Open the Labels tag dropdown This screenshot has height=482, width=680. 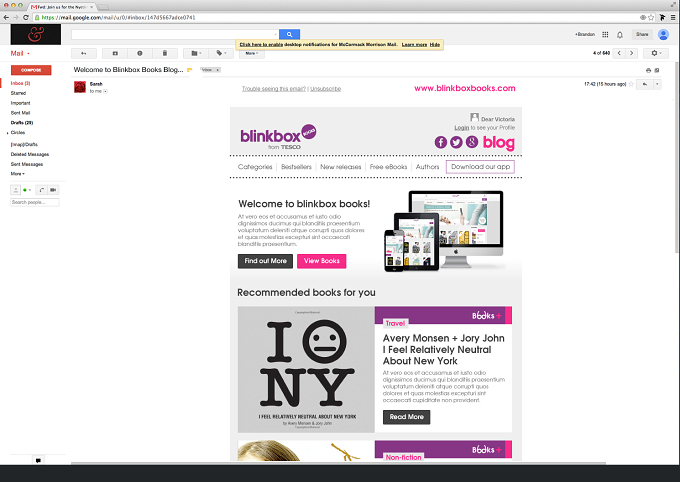click(221, 53)
